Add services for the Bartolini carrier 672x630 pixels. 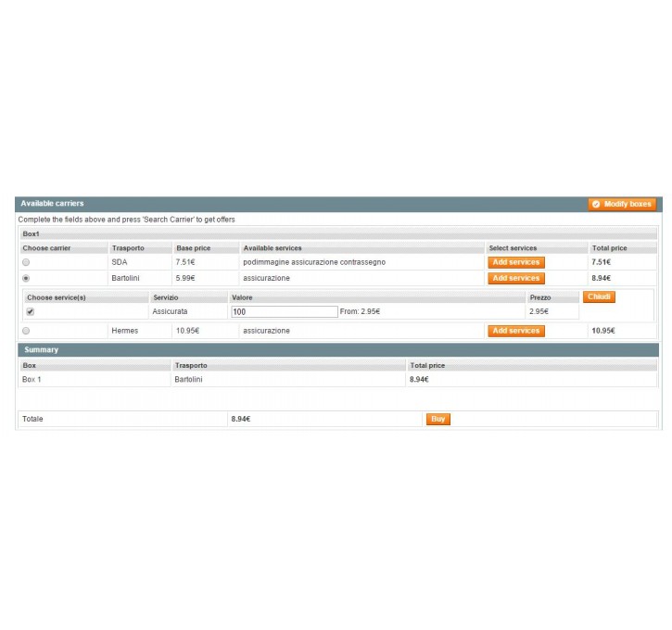[515, 278]
